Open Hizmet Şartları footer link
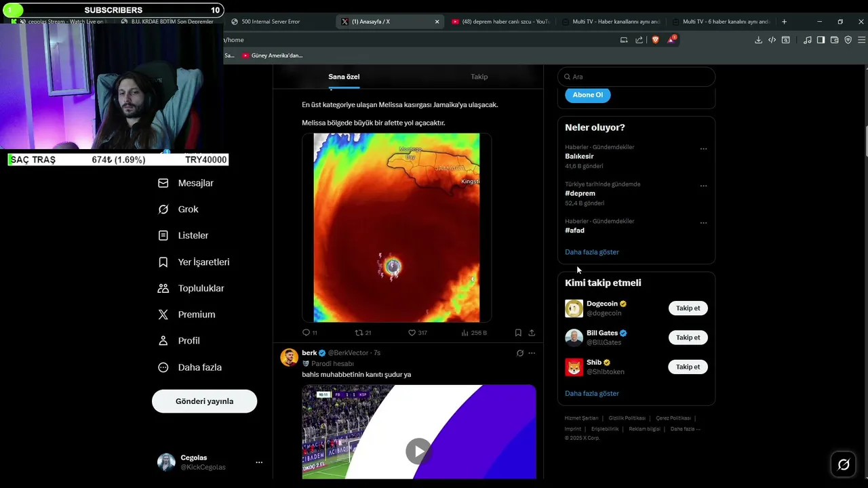868x488 pixels. [x=581, y=418]
